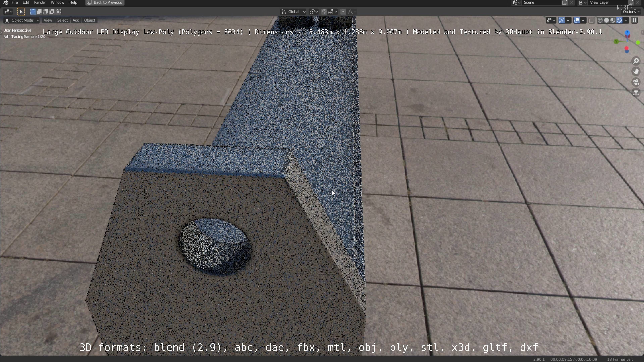Open the editor type dropdown

click(x=8, y=12)
